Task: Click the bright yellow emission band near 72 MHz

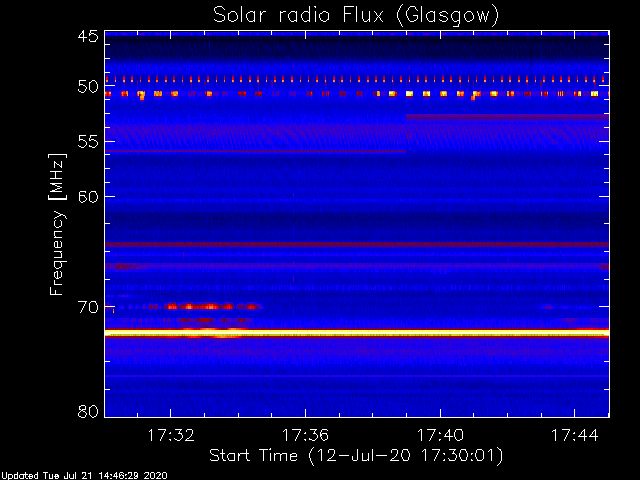Action: pos(357,333)
